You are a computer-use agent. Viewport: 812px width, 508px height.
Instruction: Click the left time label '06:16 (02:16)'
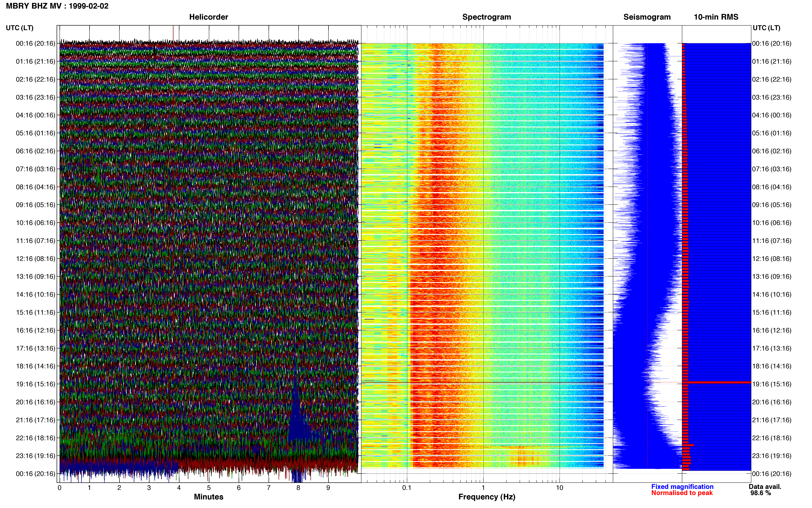pos(35,151)
